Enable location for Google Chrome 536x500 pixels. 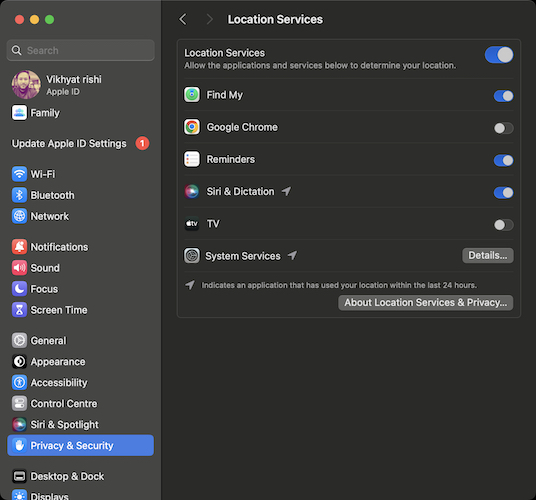[x=503, y=128]
